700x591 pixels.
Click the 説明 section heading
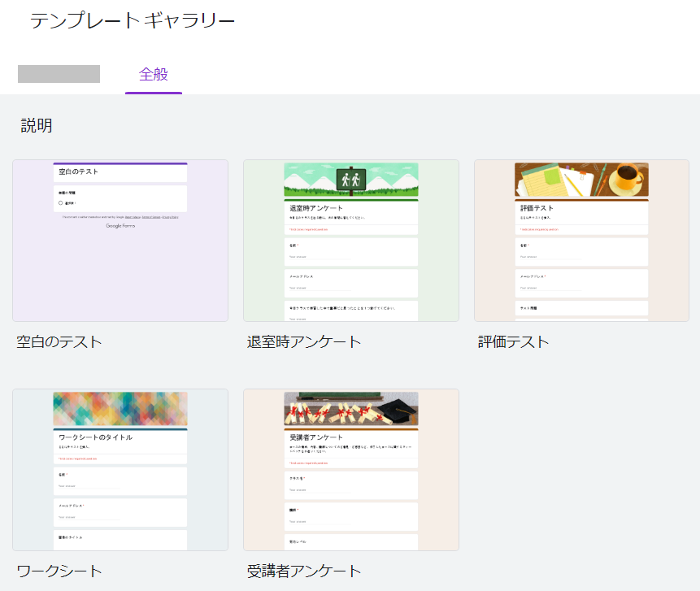click(x=37, y=125)
